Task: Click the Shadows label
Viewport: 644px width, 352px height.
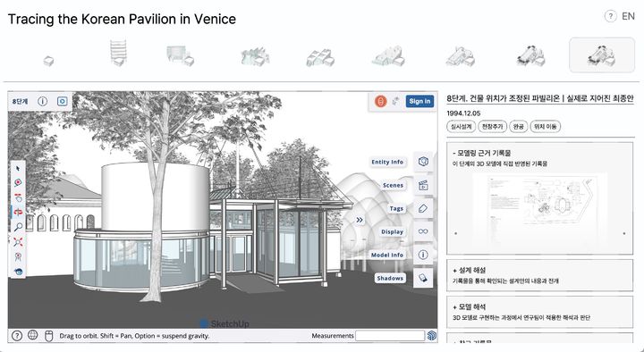Action: point(390,278)
